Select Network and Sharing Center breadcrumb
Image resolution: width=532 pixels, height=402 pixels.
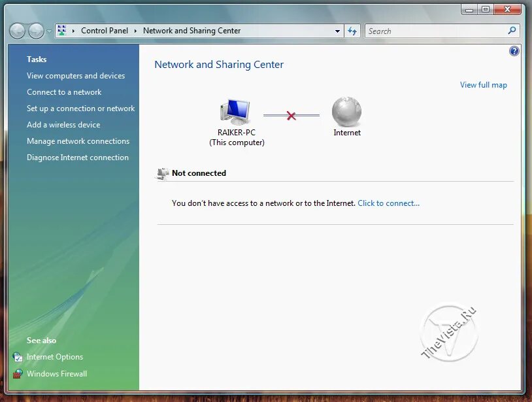[x=191, y=31]
